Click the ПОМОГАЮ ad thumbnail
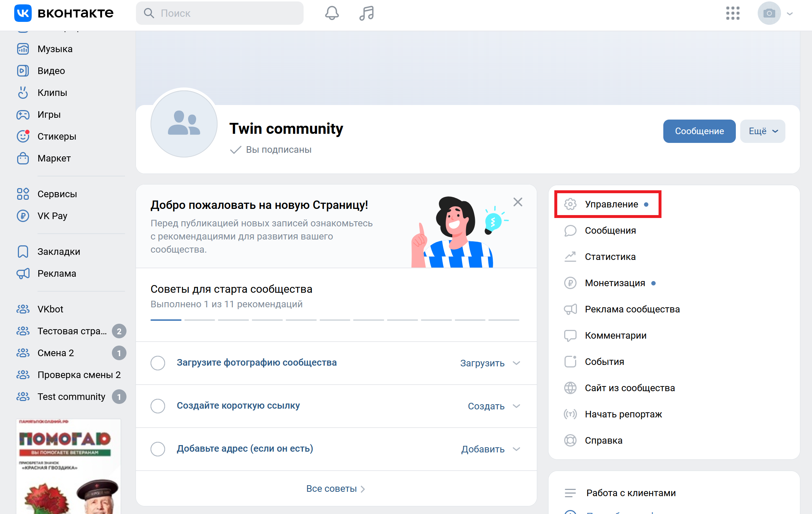 click(x=69, y=467)
